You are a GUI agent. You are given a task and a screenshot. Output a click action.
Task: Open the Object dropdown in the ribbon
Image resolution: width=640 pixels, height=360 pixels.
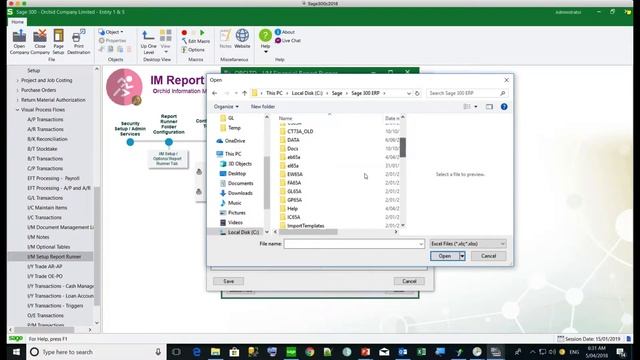(x=111, y=32)
